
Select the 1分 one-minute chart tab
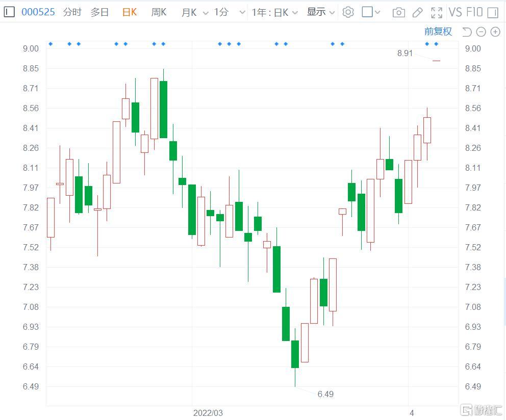[x=221, y=12]
